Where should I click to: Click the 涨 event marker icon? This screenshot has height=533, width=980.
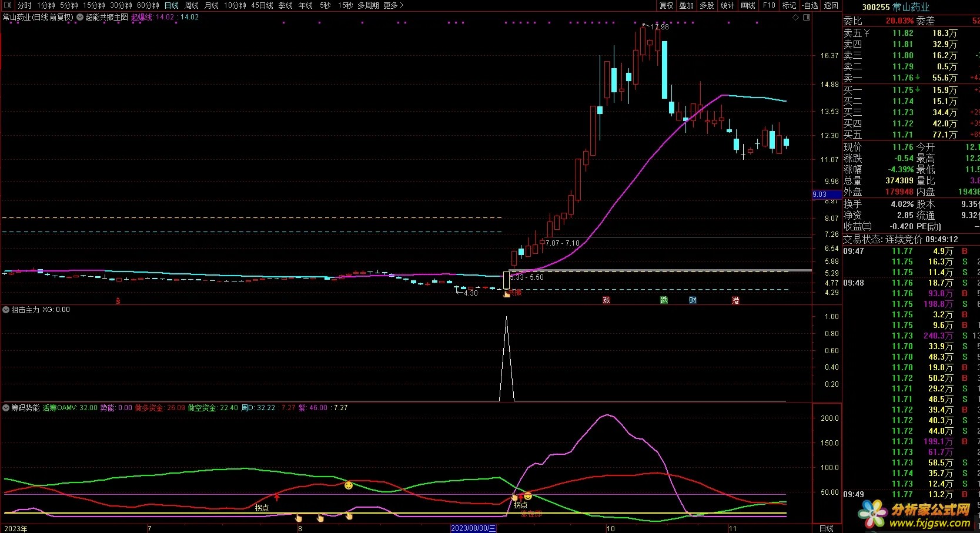tap(606, 300)
